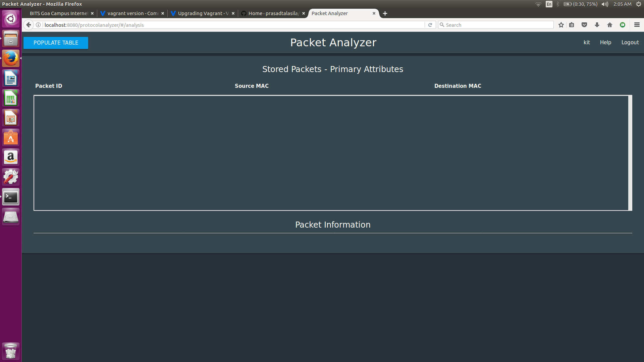Click the Logout link
Screen dimensions: 644x362
(630, 42)
